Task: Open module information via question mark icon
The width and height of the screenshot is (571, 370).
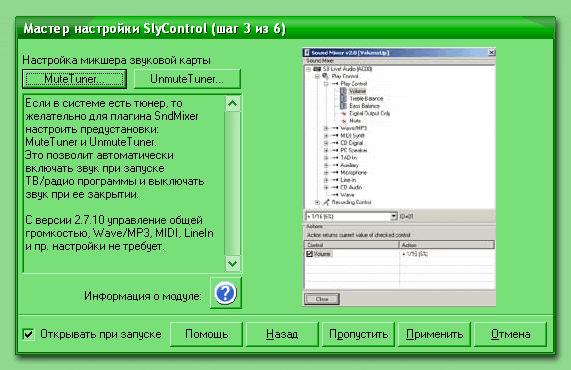Action: [225, 293]
